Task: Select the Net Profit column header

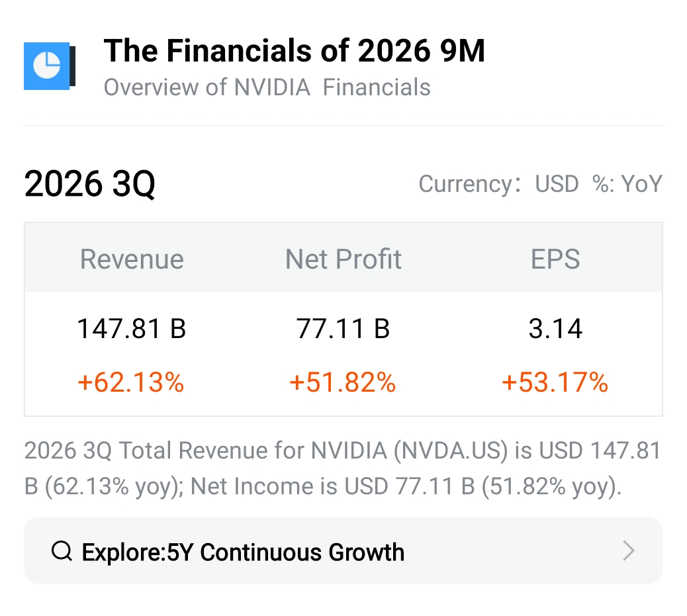Action: click(343, 259)
